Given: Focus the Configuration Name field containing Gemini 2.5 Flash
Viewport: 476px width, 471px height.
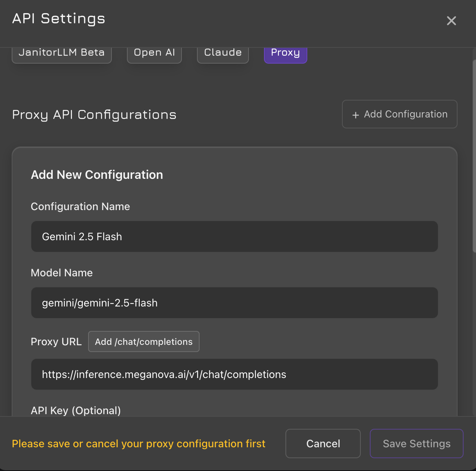Looking at the screenshot, I should point(234,236).
